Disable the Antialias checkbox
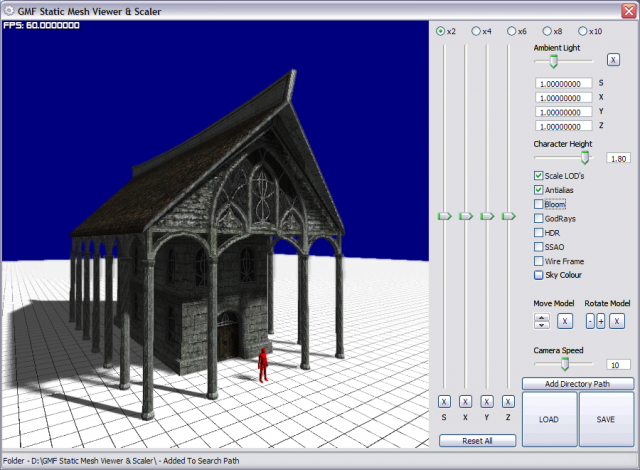 click(x=539, y=190)
